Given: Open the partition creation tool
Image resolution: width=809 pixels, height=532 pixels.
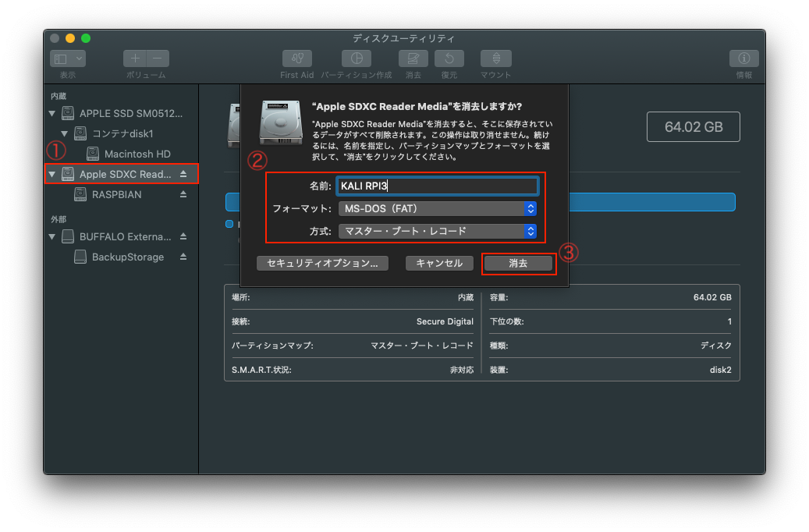Looking at the screenshot, I should tap(357, 59).
